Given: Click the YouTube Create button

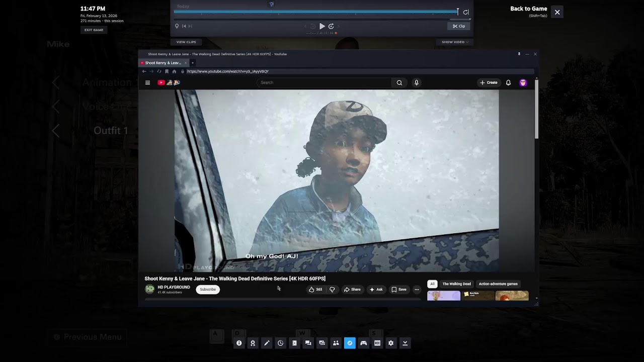Looking at the screenshot, I should [x=489, y=82].
